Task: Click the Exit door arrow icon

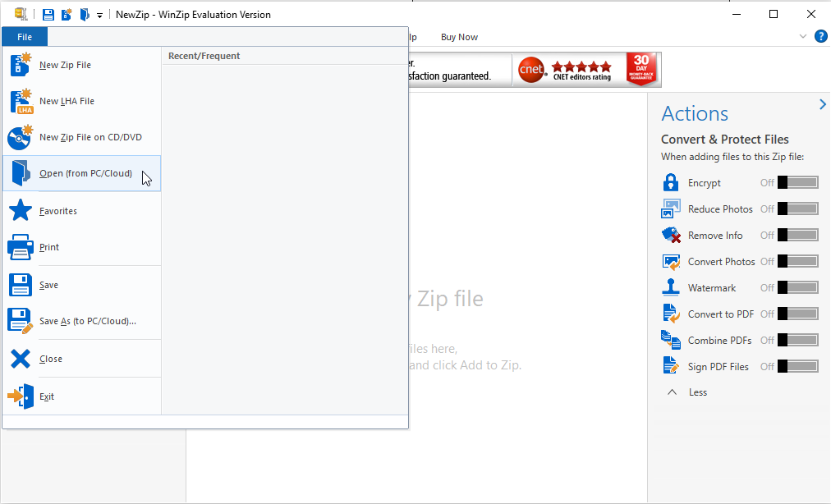Action: (21, 396)
